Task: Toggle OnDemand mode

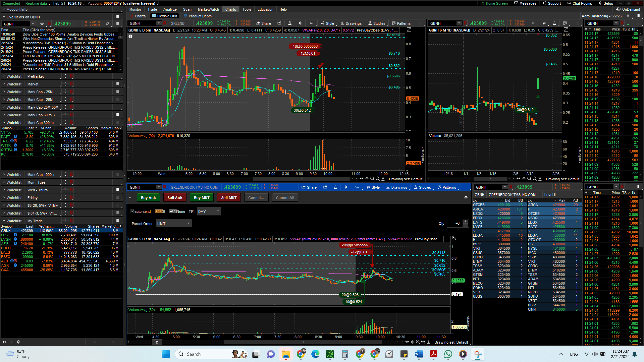Action: [628, 9]
